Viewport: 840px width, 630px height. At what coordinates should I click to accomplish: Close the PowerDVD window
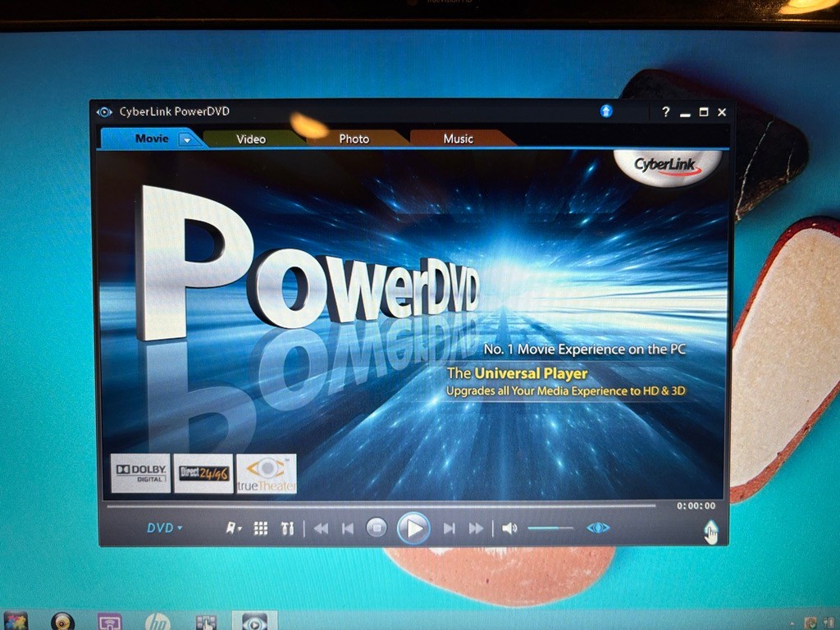tap(722, 112)
